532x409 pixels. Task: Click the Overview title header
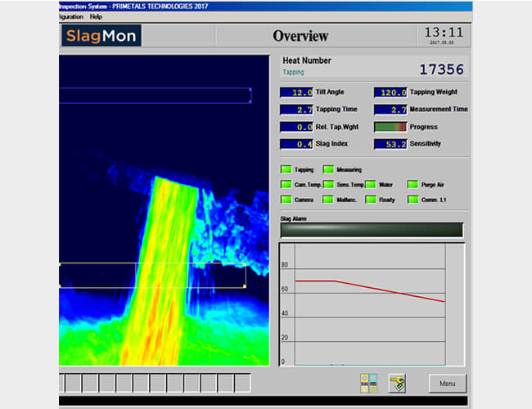pyautogui.click(x=300, y=36)
